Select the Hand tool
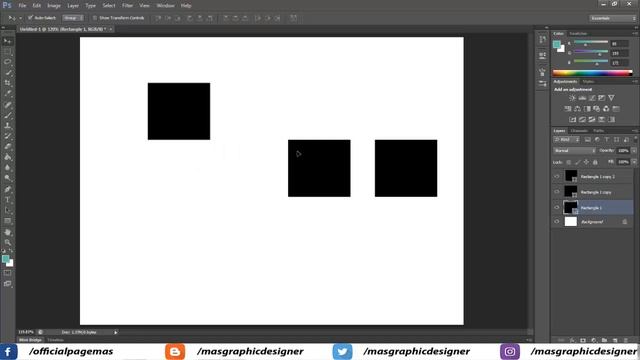Image resolution: width=640 pixels, height=360 pixels. 7,232
